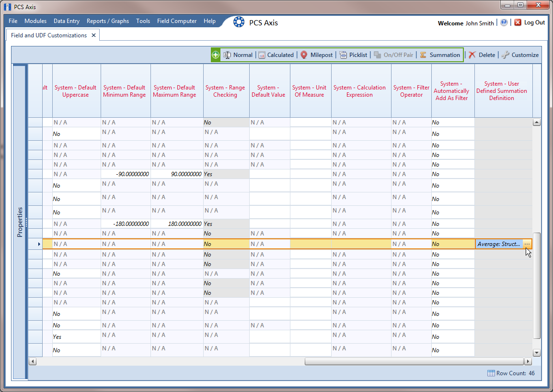Select the -180.00000000 minimum range cell

[126, 224]
